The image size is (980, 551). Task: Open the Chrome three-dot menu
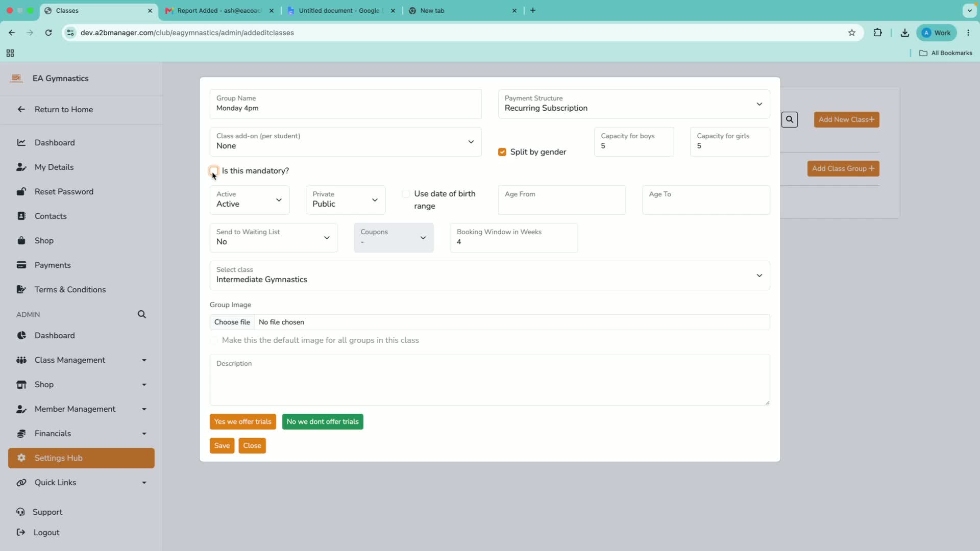coord(968,33)
